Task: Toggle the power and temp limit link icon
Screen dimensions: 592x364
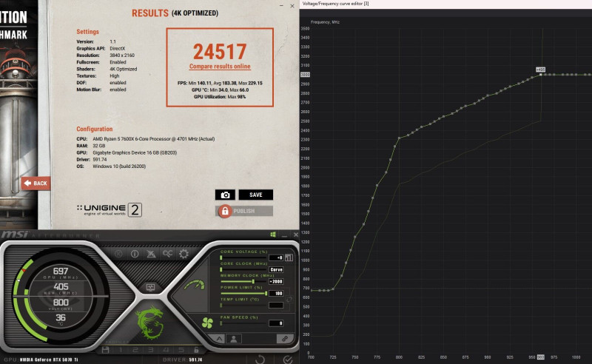Action: tap(289, 299)
